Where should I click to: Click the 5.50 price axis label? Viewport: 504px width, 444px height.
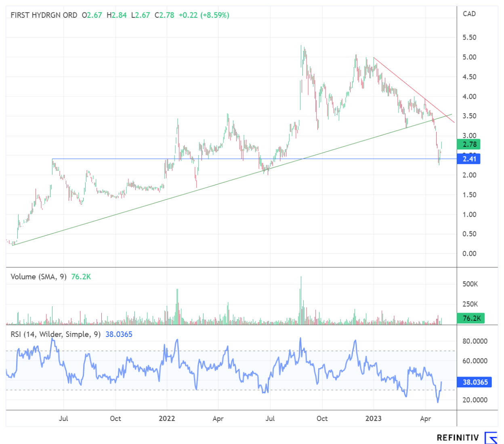pyautogui.click(x=469, y=38)
